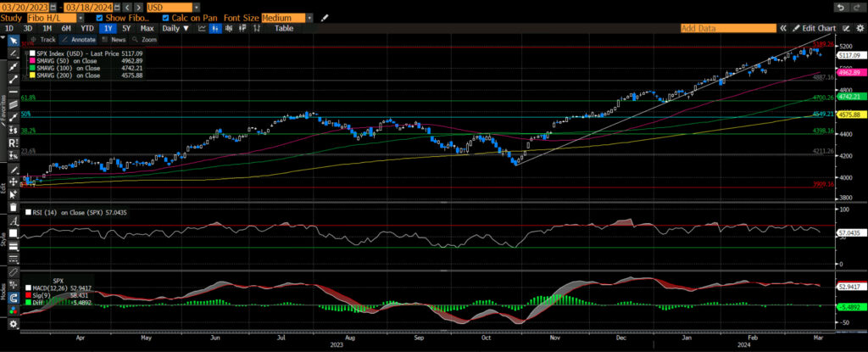Select the Max range tab
Image resolution: width=868 pixels, height=352 pixels.
pyautogui.click(x=147, y=28)
